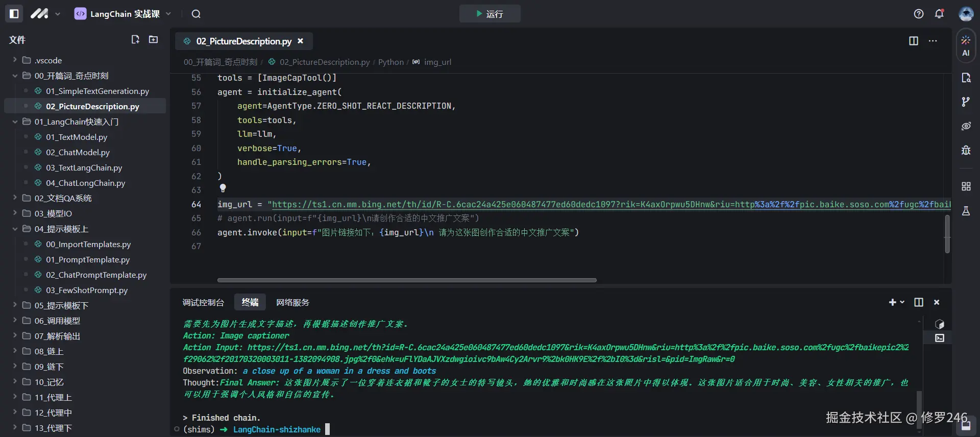The width and height of the screenshot is (980, 437).
Task: Switch to the 调试控制台 tab
Action: click(x=203, y=302)
